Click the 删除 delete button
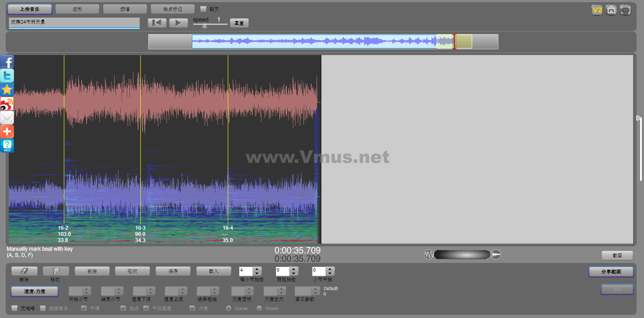644x318 pixels. point(92,271)
